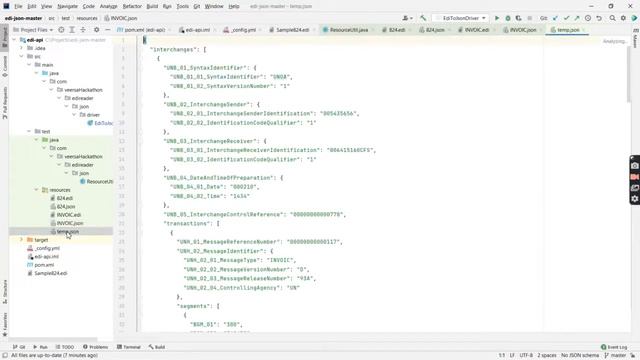Open the File menu

point(18,7)
